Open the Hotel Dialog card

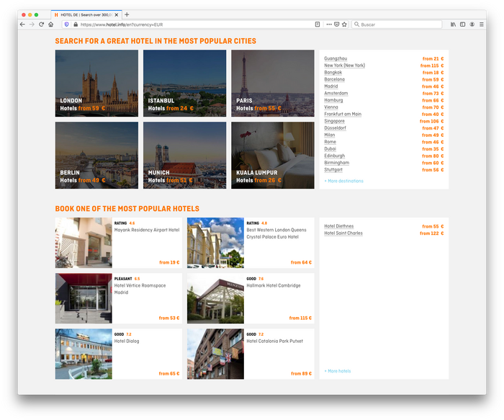click(119, 354)
